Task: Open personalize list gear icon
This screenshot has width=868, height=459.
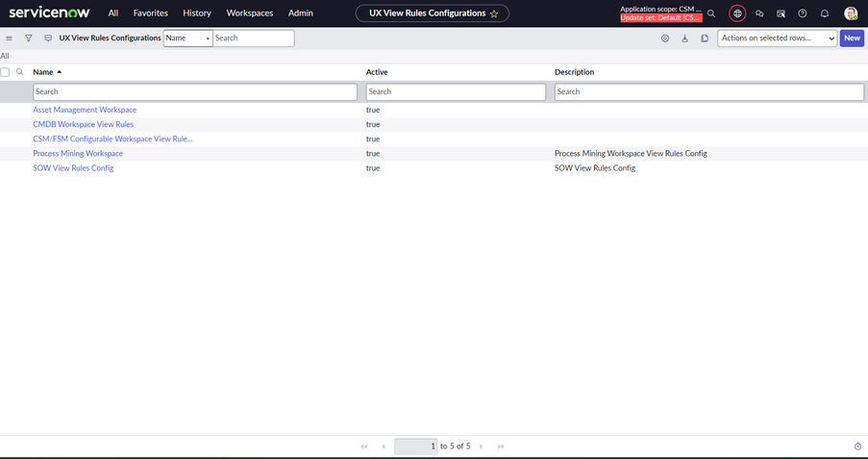Action: pos(665,38)
